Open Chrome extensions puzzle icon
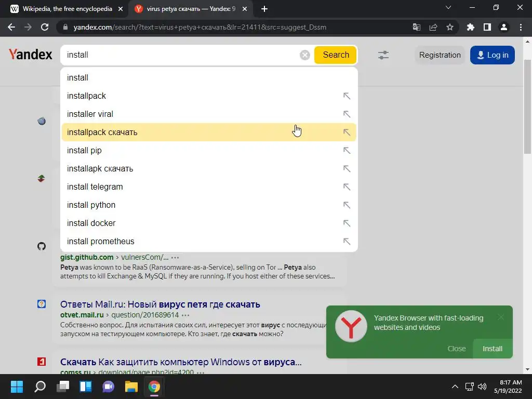 tap(470, 27)
